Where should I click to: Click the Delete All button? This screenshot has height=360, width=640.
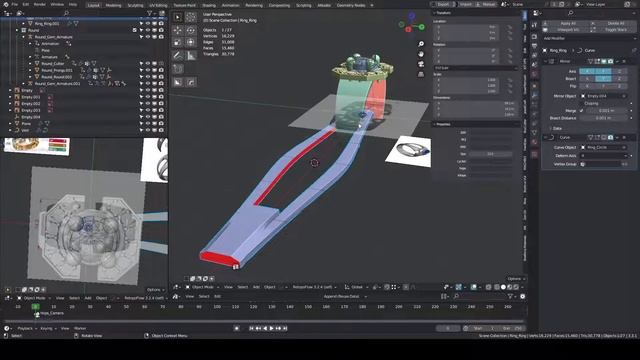point(612,24)
